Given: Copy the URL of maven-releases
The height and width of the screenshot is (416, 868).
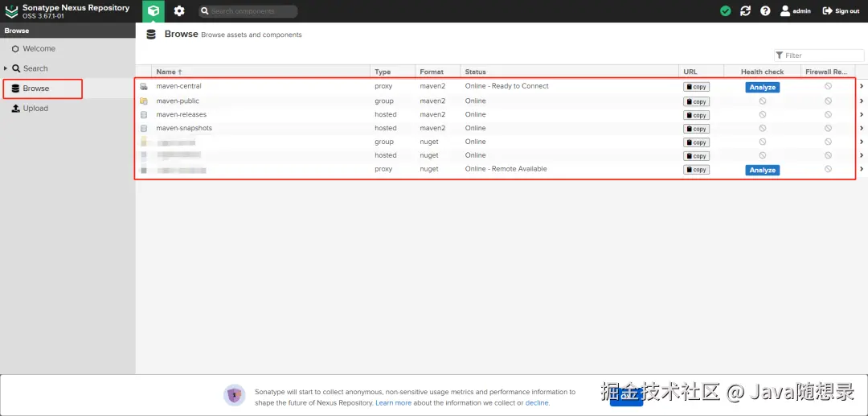Looking at the screenshot, I should (x=696, y=115).
